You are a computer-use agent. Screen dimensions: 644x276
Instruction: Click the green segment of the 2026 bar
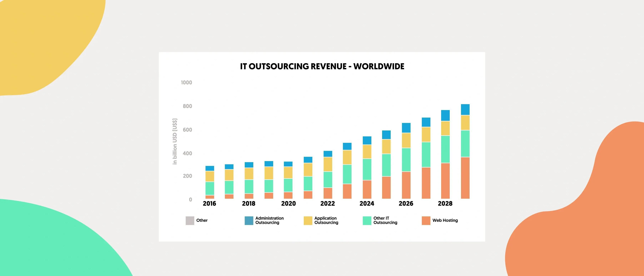point(406,160)
